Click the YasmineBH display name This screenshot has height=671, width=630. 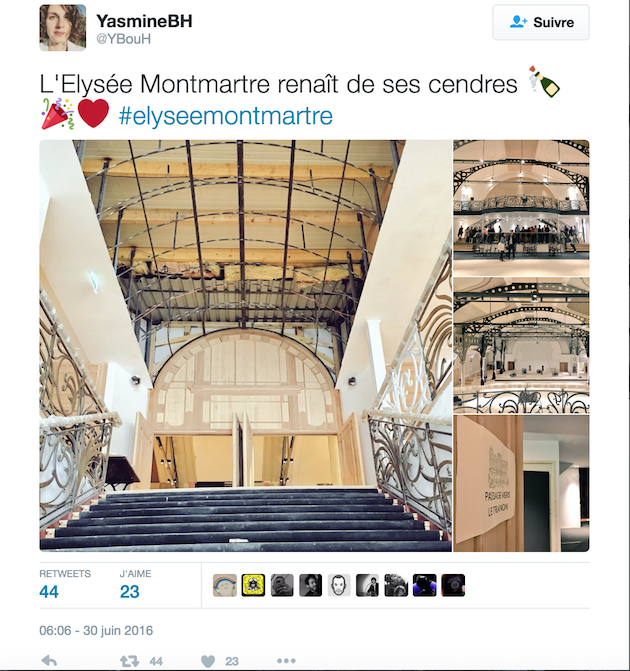tap(144, 21)
